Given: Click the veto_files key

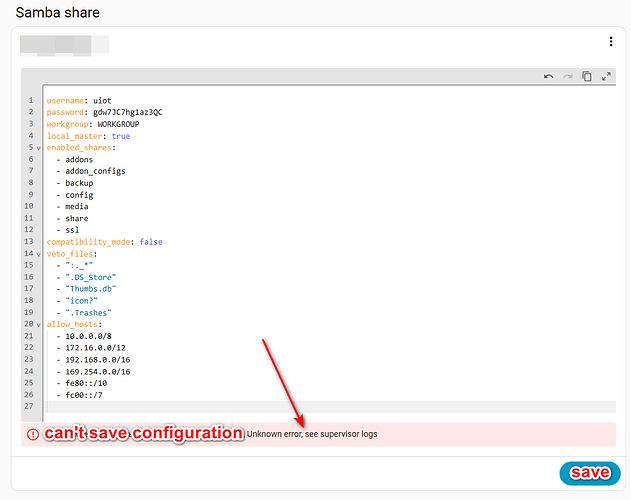Looking at the screenshot, I should click(70, 254).
